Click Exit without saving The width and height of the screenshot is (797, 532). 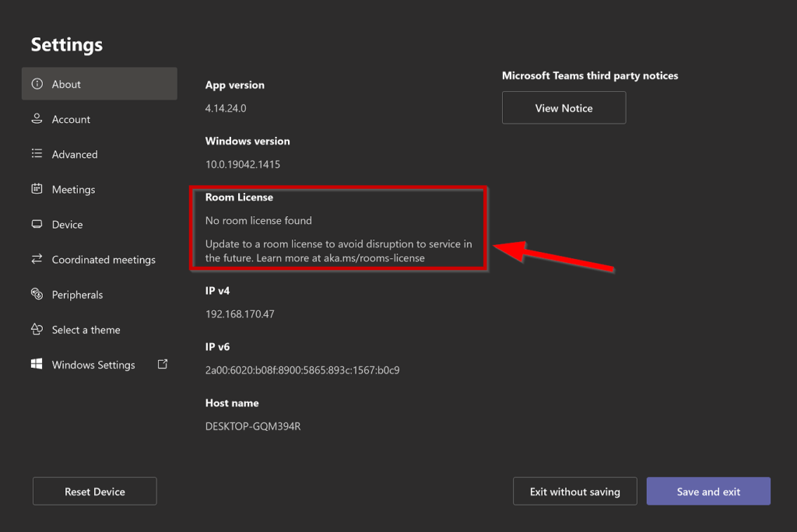click(x=574, y=491)
